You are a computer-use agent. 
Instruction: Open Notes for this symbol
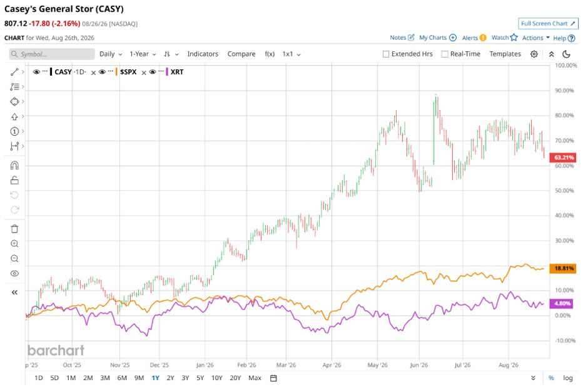click(x=402, y=38)
